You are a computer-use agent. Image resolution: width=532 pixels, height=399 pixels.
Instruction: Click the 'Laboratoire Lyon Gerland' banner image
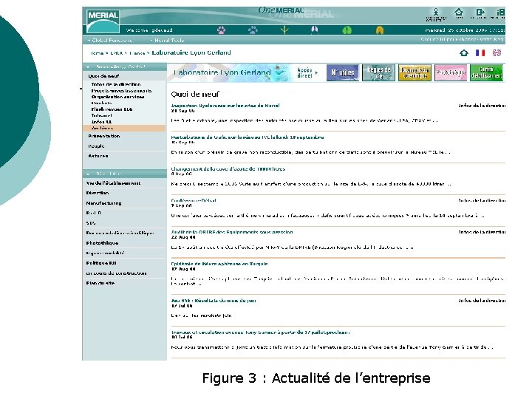pyautogui.click(x=230, y=72)
